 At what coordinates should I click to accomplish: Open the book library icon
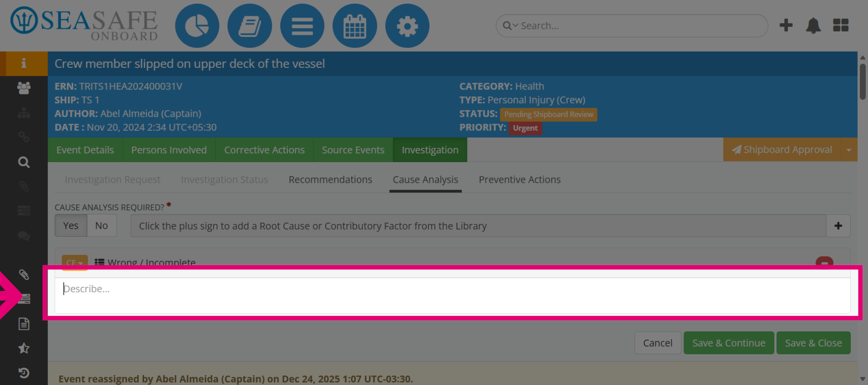[x=250, y=26]
